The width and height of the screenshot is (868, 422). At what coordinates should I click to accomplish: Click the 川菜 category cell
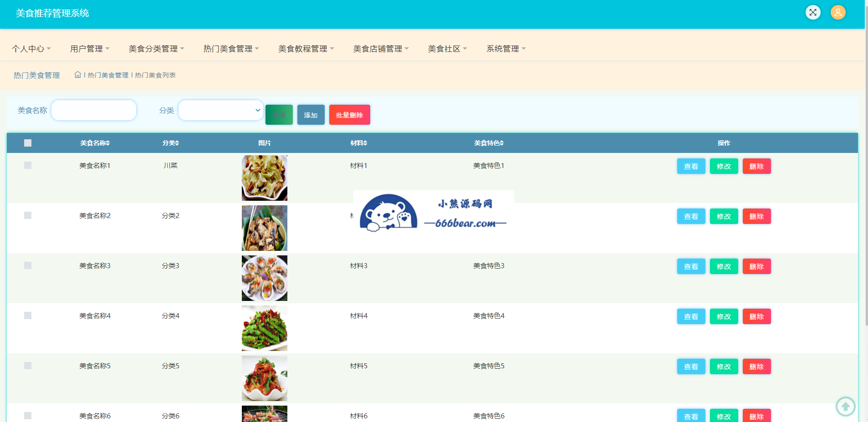(171, 165)
